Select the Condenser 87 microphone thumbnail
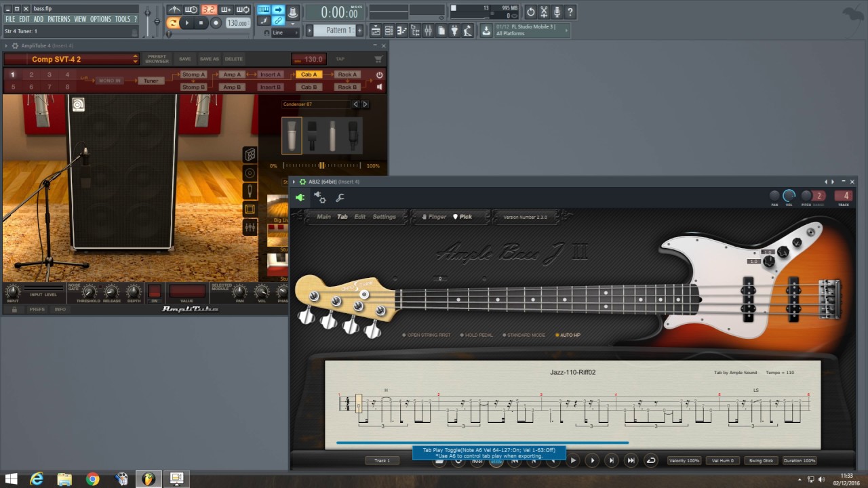 click(x=292, y=136)
